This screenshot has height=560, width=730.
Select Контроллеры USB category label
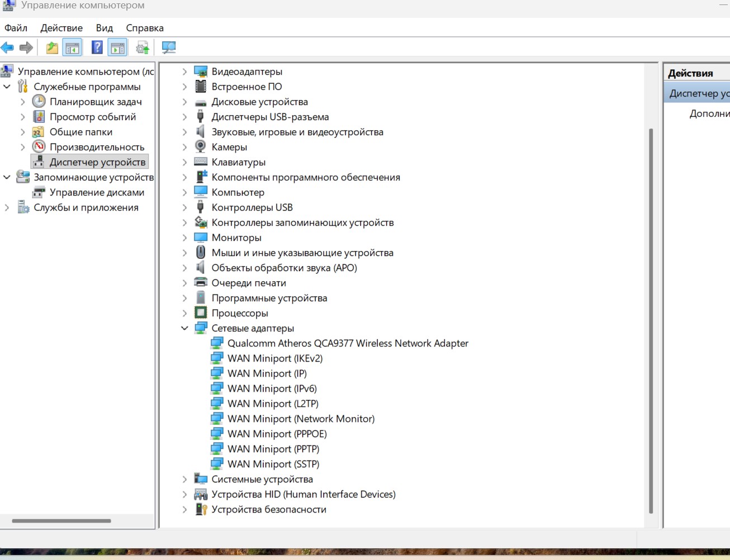(252, 207)
